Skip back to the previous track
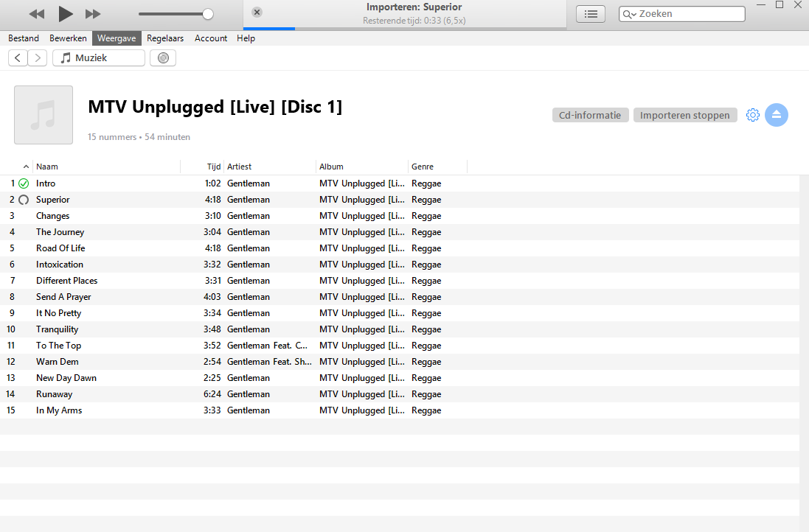This screenshot has width=809, height=532. [x=36, y=14]
